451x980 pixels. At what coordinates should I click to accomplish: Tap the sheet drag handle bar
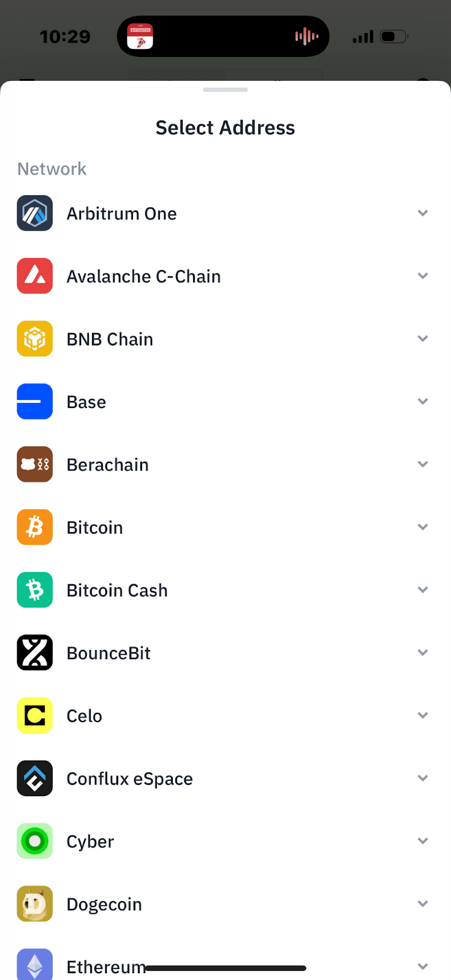(x=225, y=90)
